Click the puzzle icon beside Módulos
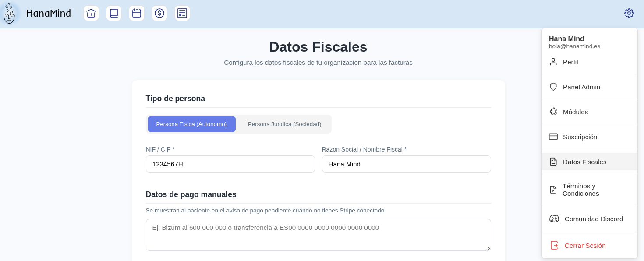The image size is (644, 261). coord(553,112)
